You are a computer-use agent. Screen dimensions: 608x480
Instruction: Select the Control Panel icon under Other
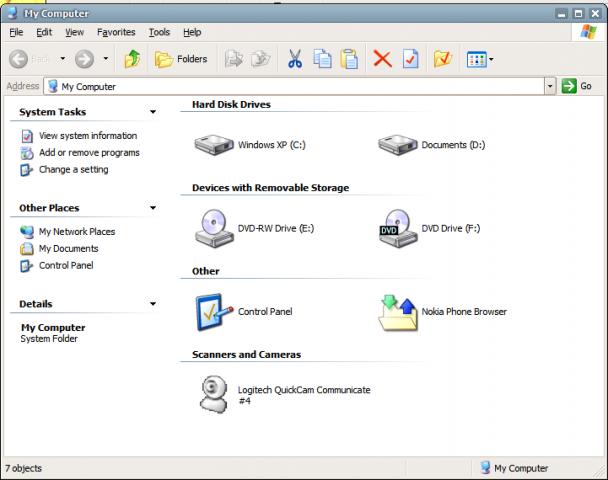[x=214, y=312]
